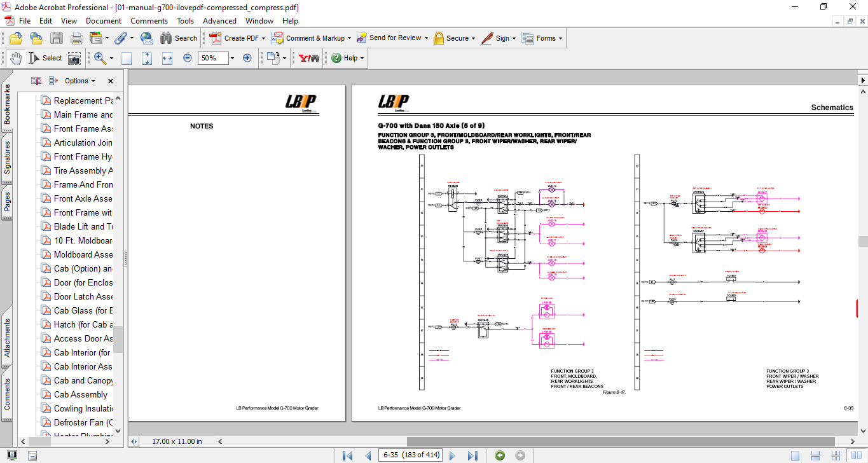This screenshot has height=463, width=868.
Task: Click the Save disk icon
Action: click(57, 38)
